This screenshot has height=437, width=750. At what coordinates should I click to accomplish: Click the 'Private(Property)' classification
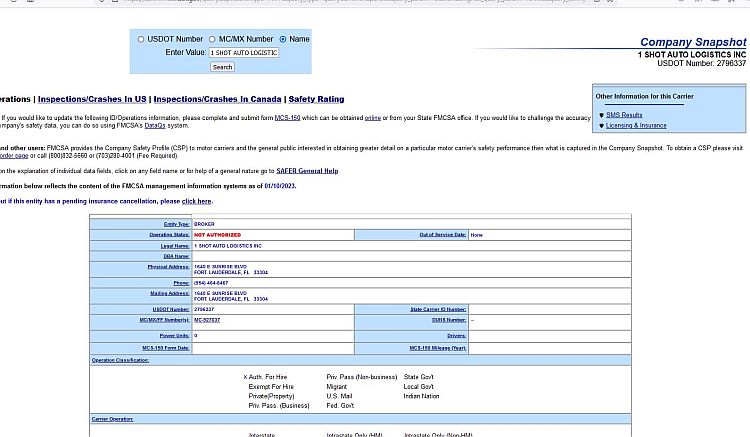tap(271, 396)
